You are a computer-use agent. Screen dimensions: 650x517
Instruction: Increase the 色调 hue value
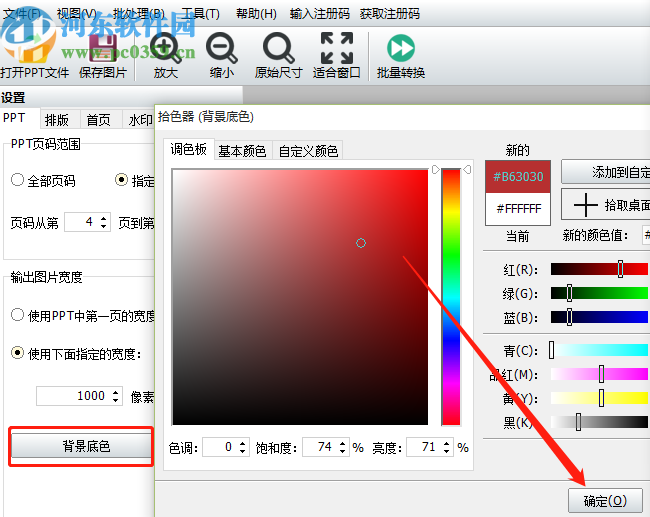pos(243,443)
